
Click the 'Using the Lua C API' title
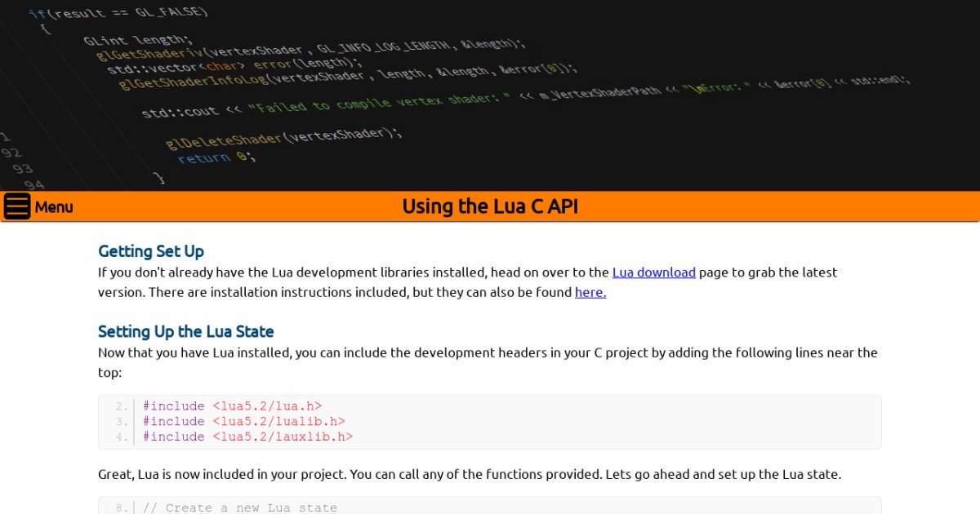coord(490,206)
